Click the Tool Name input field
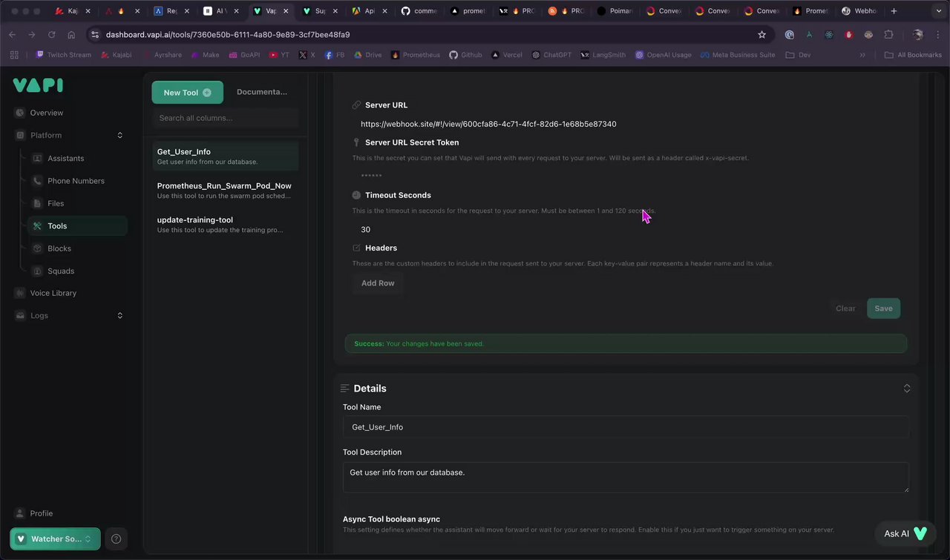 [625, 427]
